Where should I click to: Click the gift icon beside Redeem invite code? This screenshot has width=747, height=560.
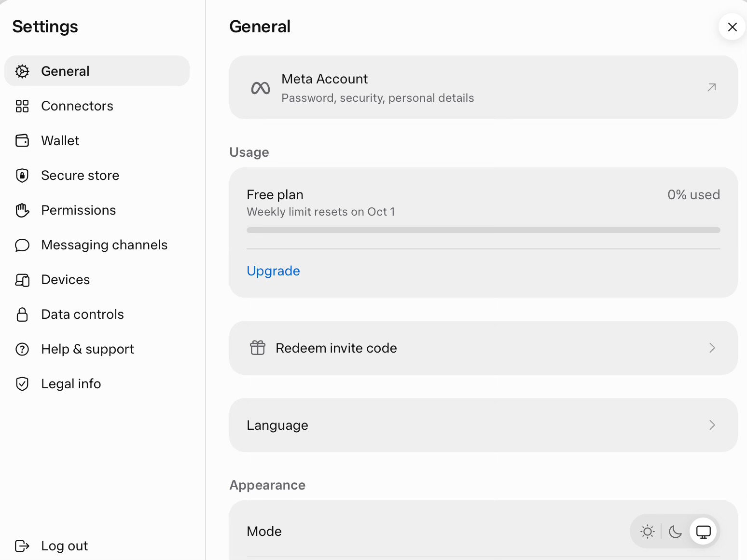pyautogui.click(x=258, y=348)
